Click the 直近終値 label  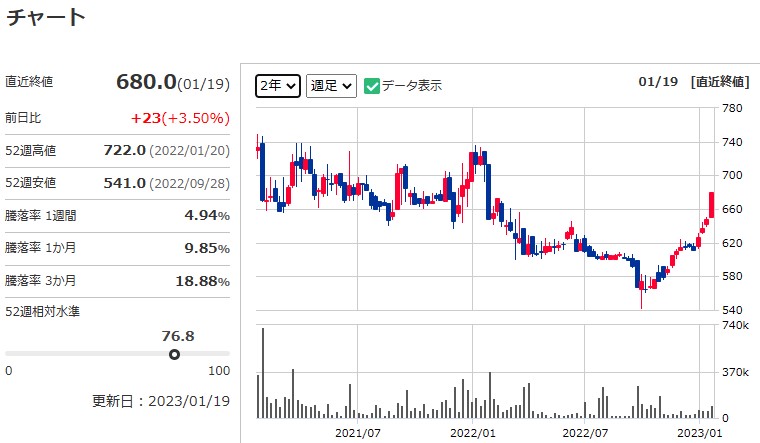[29, 82]
